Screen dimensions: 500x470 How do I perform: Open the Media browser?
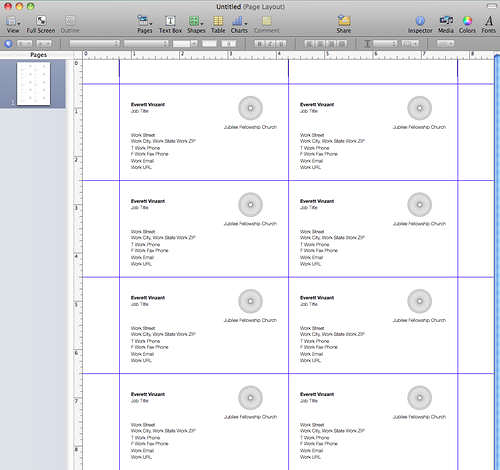pyautogui.click(x=446, y=24)
